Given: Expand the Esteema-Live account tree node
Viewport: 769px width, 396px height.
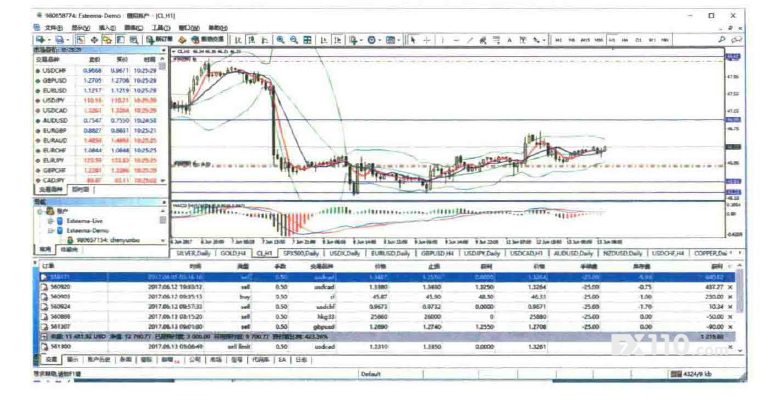Looking at the screenshot, I should click(50, 221).
